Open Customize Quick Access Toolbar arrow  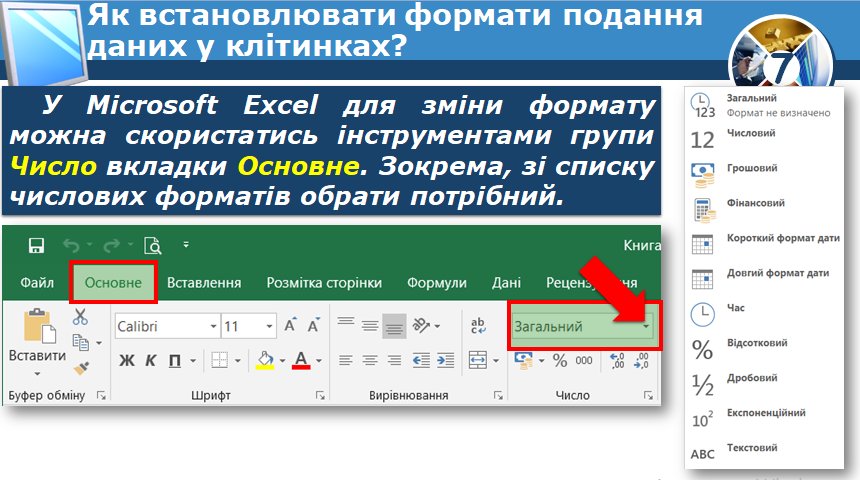coord(186,245)
